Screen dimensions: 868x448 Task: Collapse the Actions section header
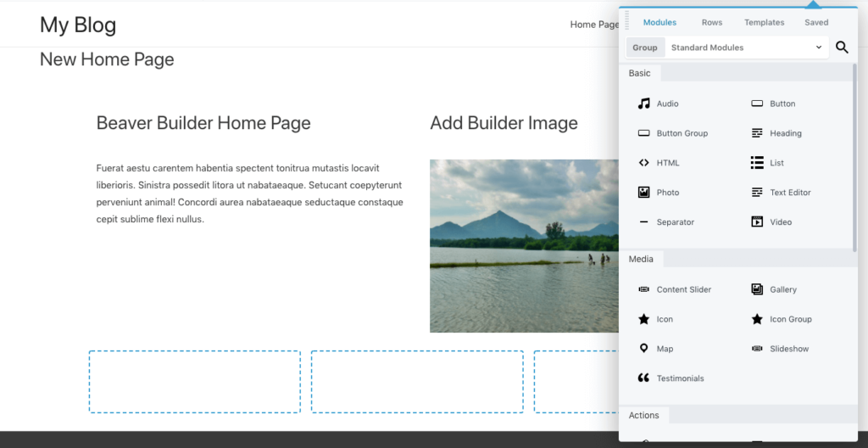pos(644,415)
